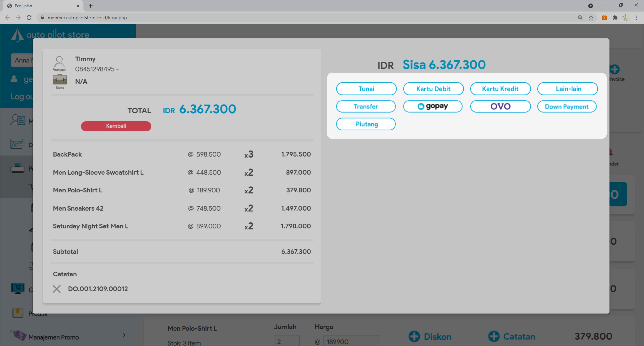Click the Diskon plus icon
644x346 pixels.
coord(414,336)
